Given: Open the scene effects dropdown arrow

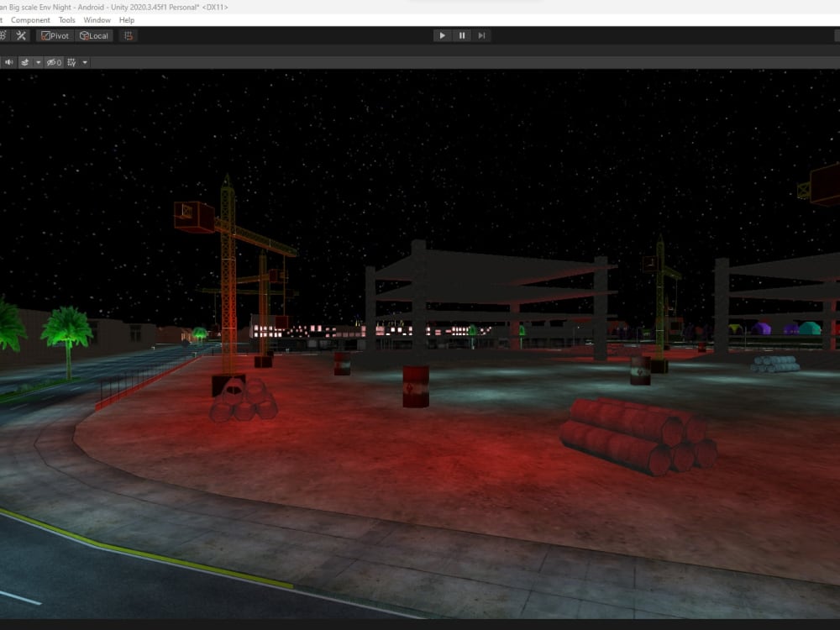Looking at the screenshot, I should 37,61.
